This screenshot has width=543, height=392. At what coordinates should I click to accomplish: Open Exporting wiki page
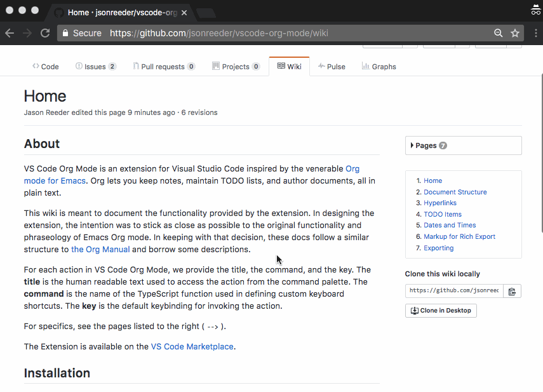[438, 248]
